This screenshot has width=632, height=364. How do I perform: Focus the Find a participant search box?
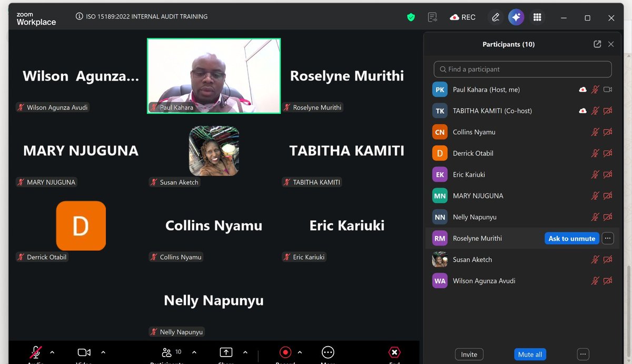(x=522, y=69)
